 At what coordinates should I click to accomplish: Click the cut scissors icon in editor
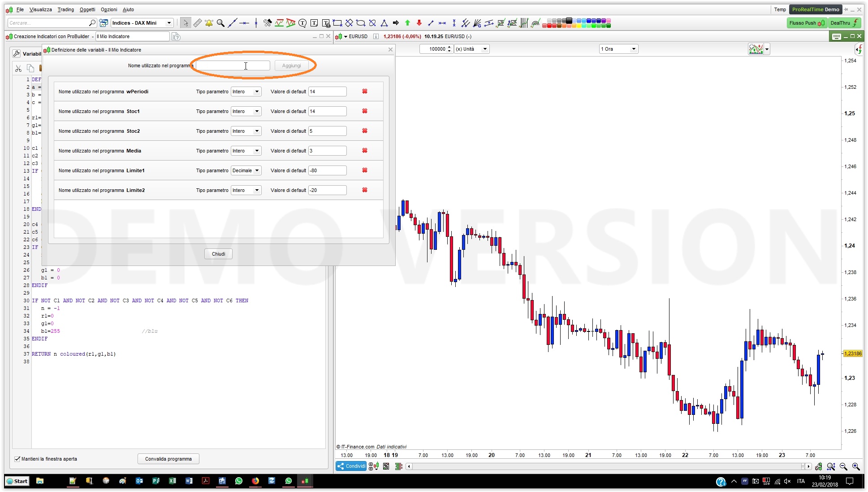point(18,68)
